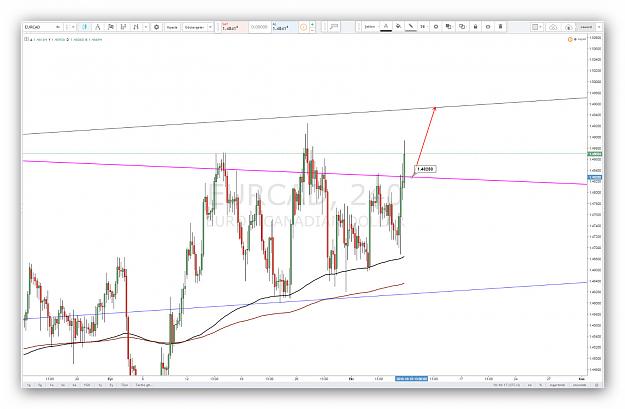This screenshot has width=625, height=409.
Task: Open the line color pencil swatch
Action: pos(411,27)
